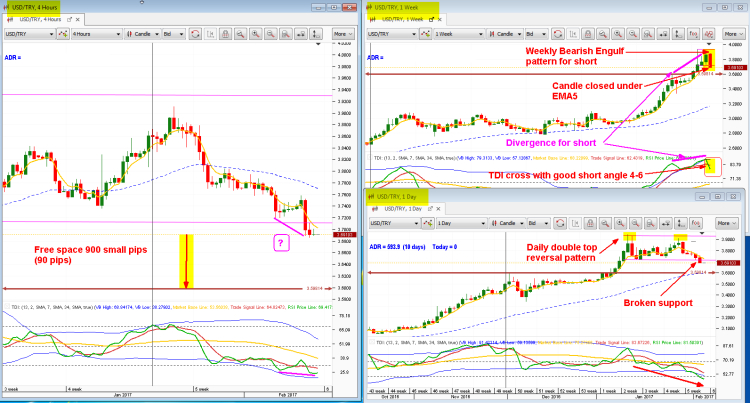Open the Candle chart type dropdown in 1 Week window
The height and width of the screenshot is (403, 750).
click(505, 34)
